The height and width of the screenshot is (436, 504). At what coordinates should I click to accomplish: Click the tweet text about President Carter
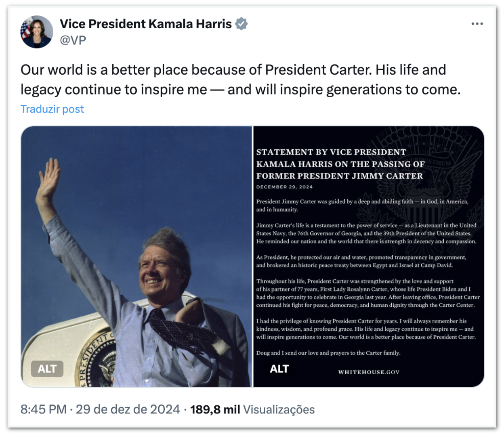click(240, 80)
